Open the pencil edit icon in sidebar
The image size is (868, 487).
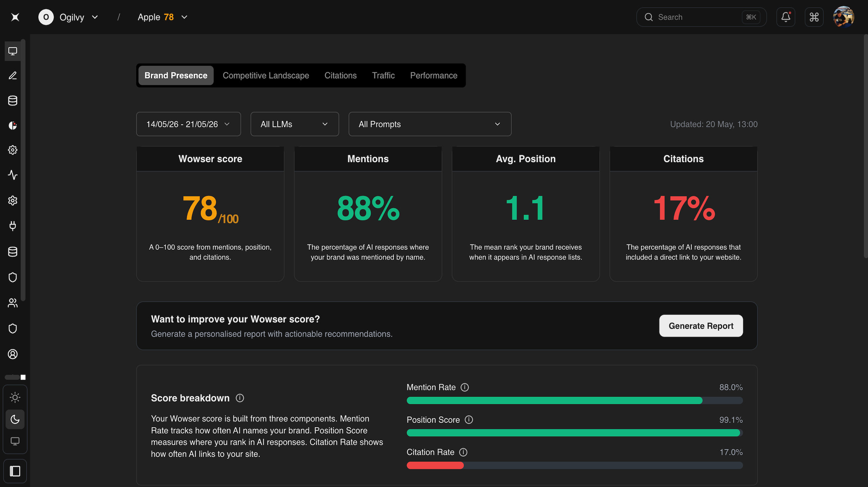click(13, 75)
